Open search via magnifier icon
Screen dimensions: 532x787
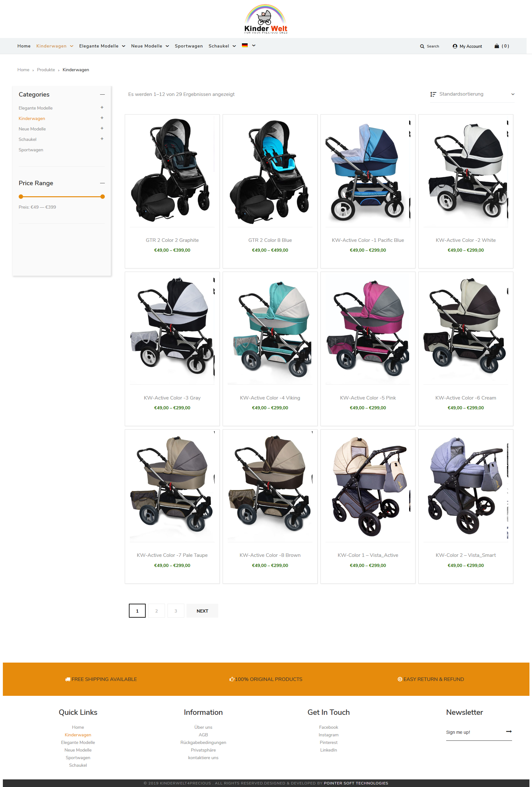click(422, 47)
